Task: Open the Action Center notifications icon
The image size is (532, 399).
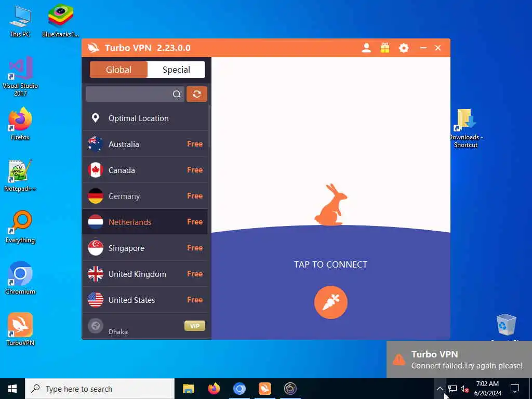Action: [x=515, y=389]
